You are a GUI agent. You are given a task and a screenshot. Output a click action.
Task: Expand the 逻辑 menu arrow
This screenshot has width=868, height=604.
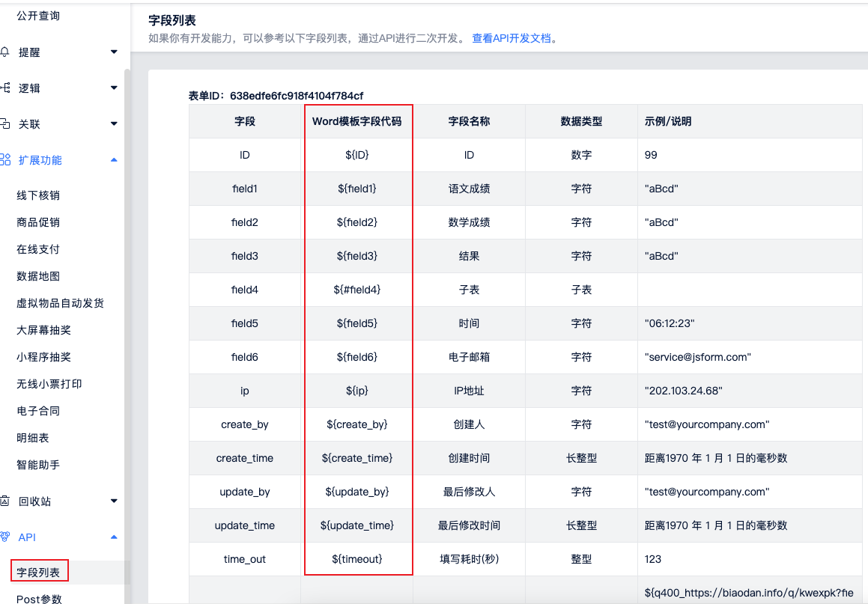point(114,88)
